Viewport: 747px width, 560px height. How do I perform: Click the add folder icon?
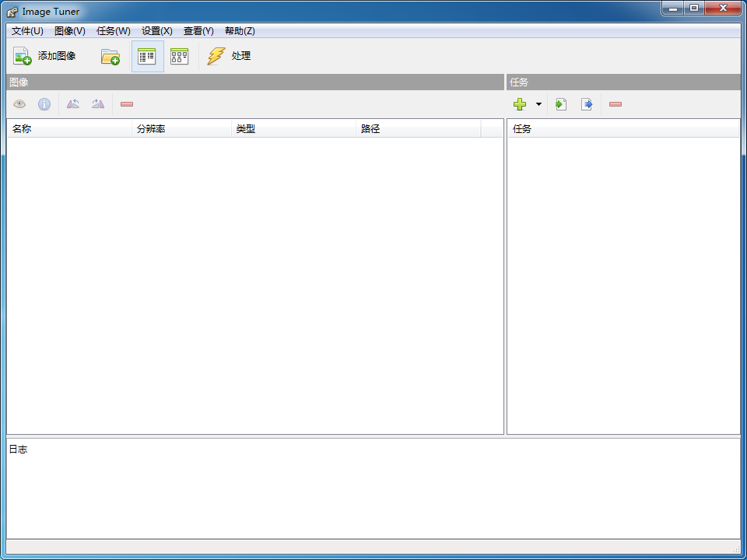[x=110, y=56]
